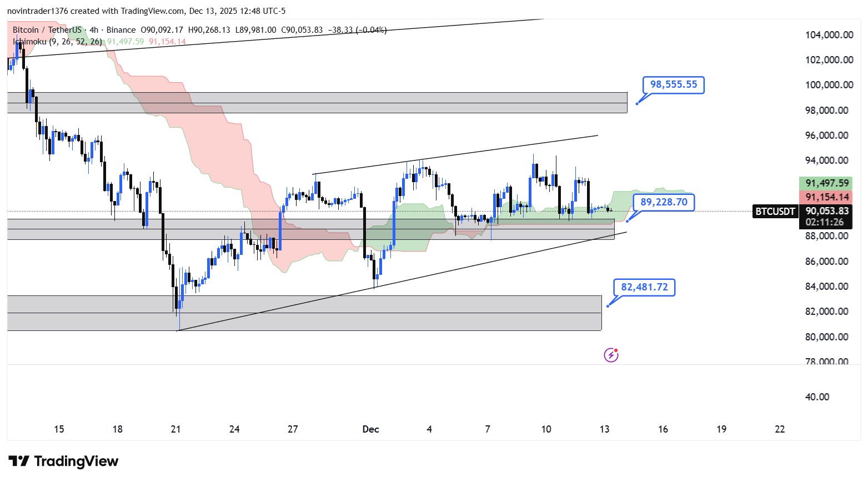Click the purple lightning bolt icon
Image resolution: width=868 pixels, height=482 pixels.
click(611, 355)
